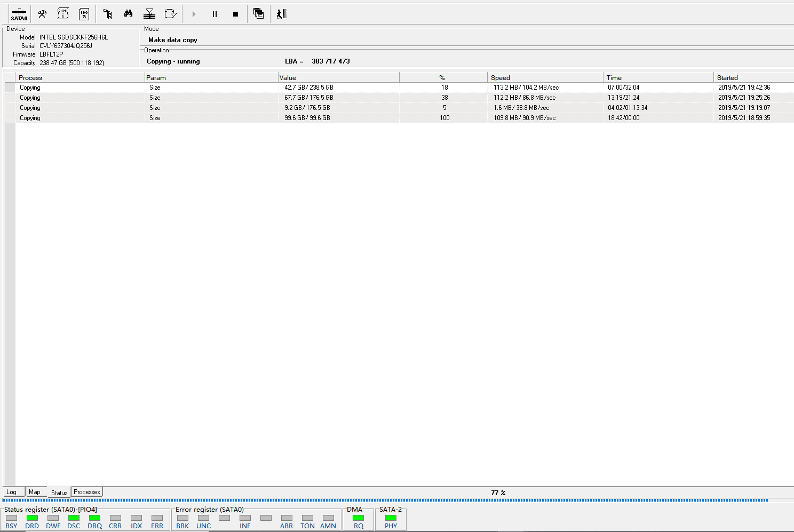Open the tree structure icon in toolbar
794x532 pixels.
(108, 14)
